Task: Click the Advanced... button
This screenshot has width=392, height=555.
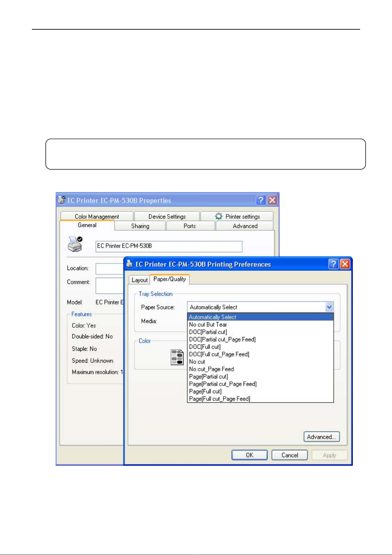Action: point(322,437)
